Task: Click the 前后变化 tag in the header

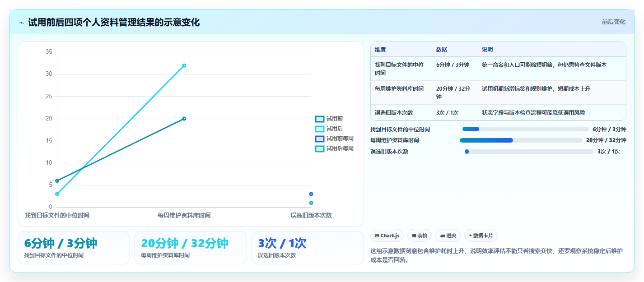Action: 614,22
